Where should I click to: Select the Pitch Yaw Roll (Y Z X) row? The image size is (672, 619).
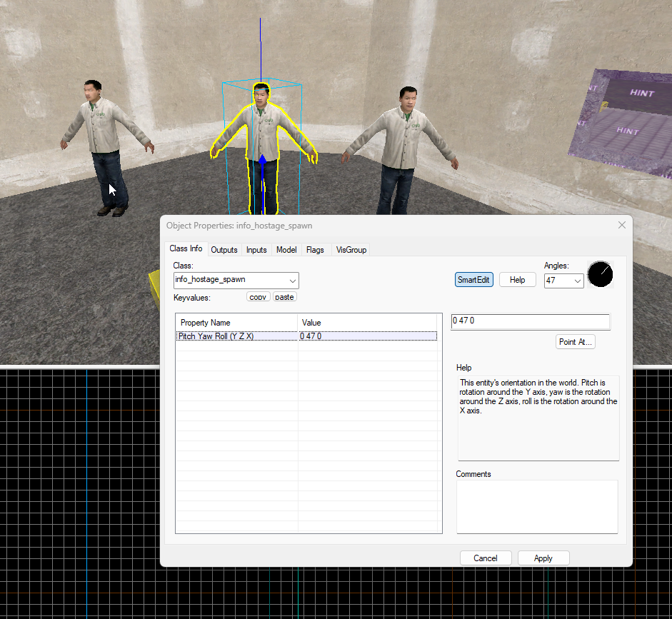point(306,336)
